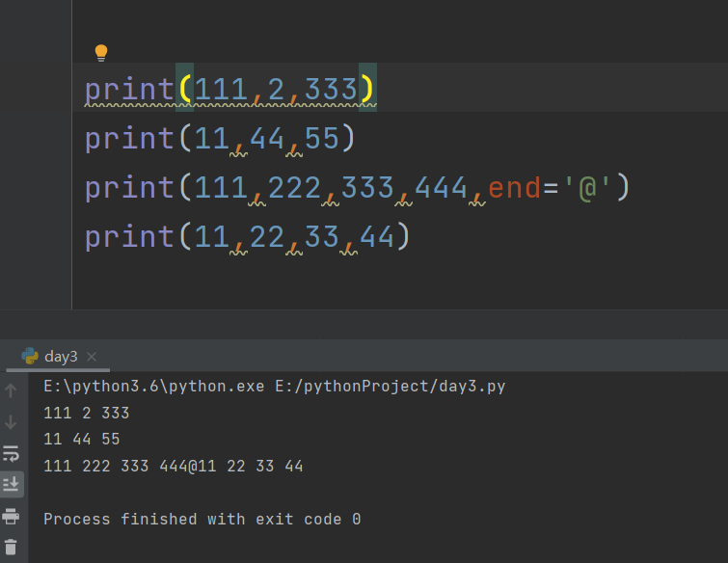Click code line print(11,44,55)
Viewport: 728px width, 563px height.
point(220,138)
